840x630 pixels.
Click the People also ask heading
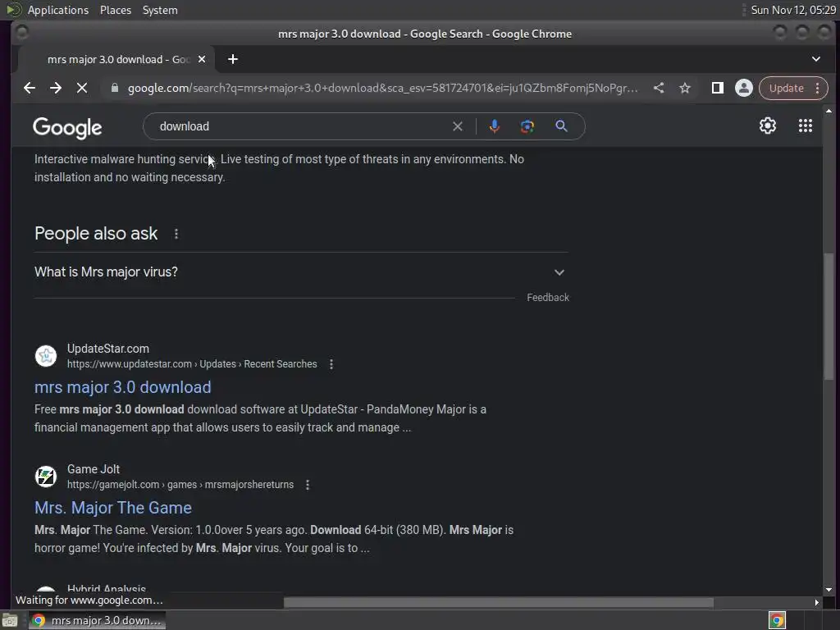[x=96, y=234]
